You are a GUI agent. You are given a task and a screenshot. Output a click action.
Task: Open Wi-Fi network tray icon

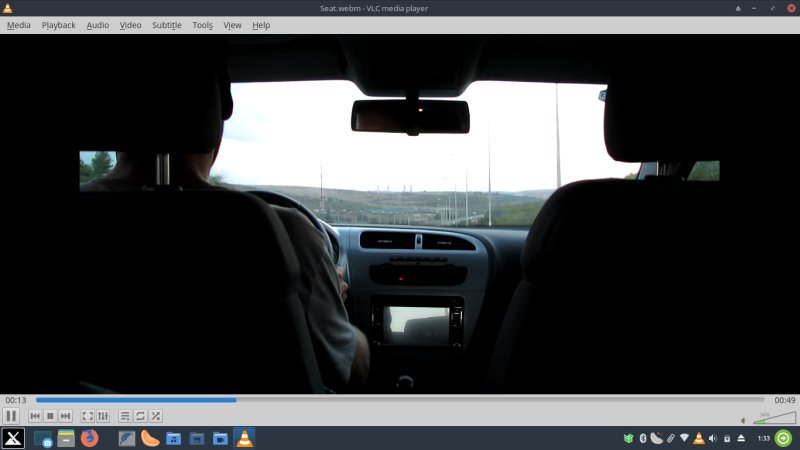click(685, 438)
